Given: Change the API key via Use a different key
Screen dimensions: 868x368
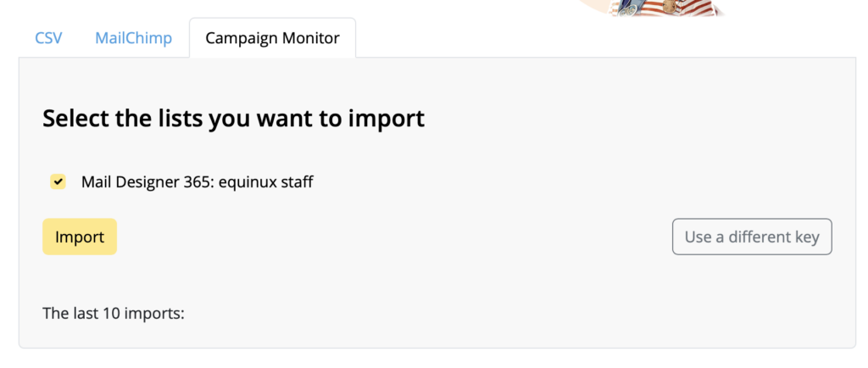Looking at the screenshot, I should pos(752,237).
